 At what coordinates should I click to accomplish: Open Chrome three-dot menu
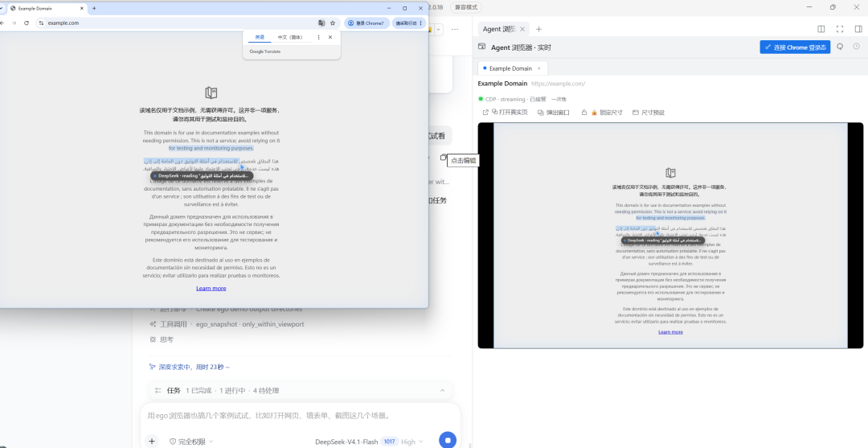click(x=421, y=23)
